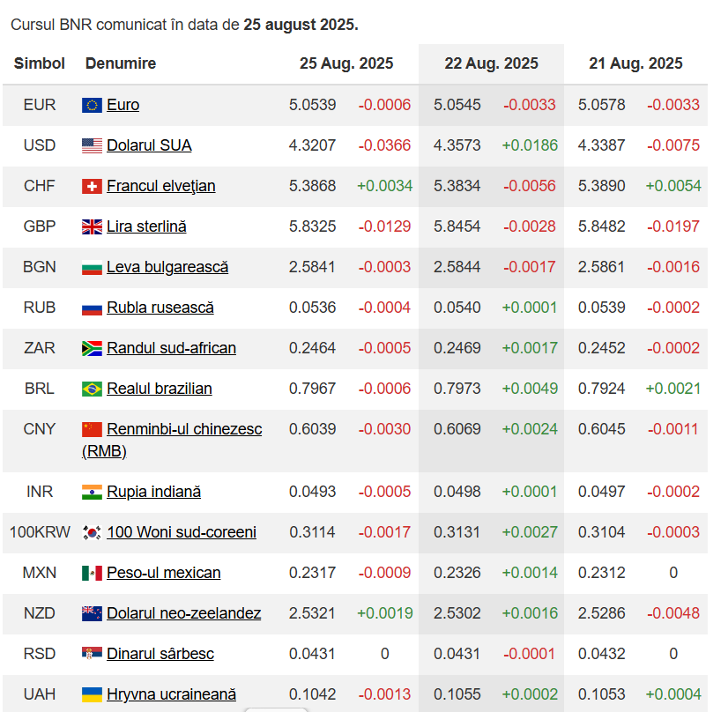Open the Dolarul SUA link
This screenshot has height=712, width=728.
tap(149, 145)
